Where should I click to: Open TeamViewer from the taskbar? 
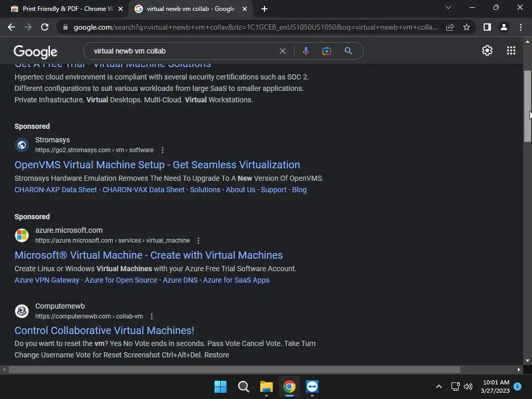312,387
